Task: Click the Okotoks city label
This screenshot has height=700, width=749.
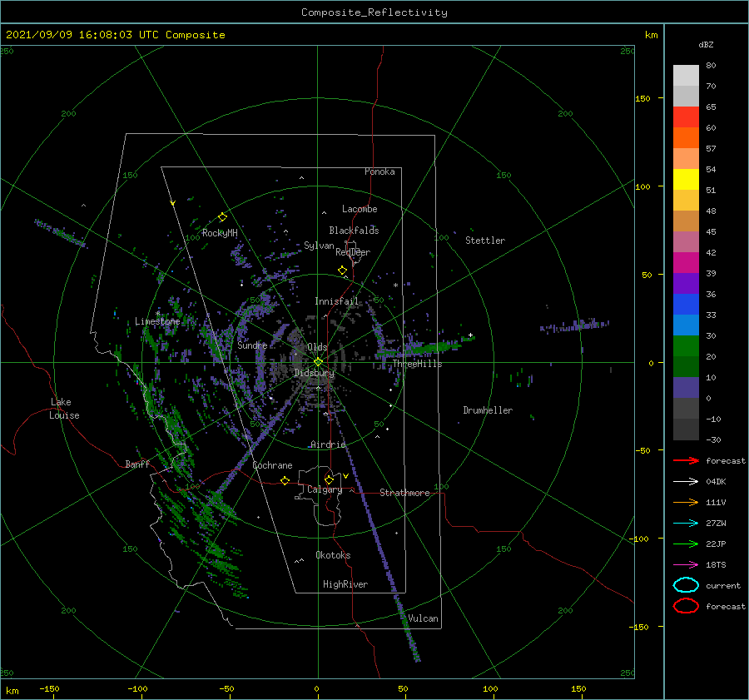Action: pos(333,555)
